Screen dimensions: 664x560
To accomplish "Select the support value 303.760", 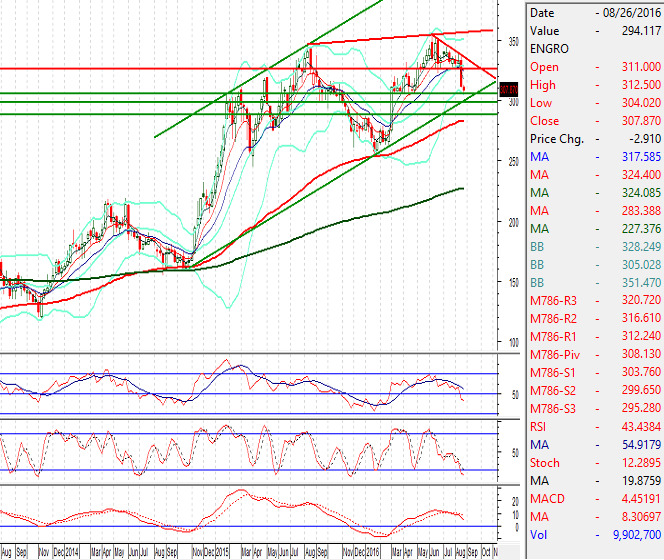I will click(641, 372).
